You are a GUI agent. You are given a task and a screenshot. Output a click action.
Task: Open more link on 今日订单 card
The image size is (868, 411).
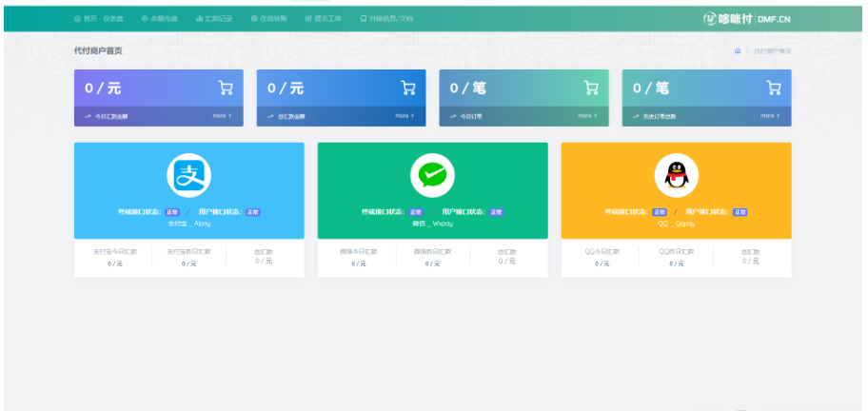click(587, 116)
